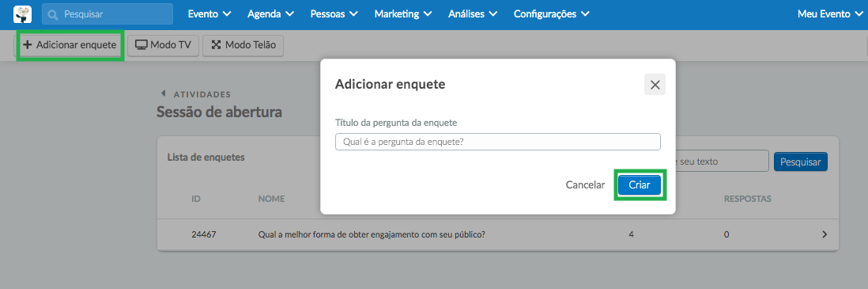Screen dimensions: 868x289
Task: Go back using the Atividades arrow icon
Action: pyautogui.click(x=163, y=94)
